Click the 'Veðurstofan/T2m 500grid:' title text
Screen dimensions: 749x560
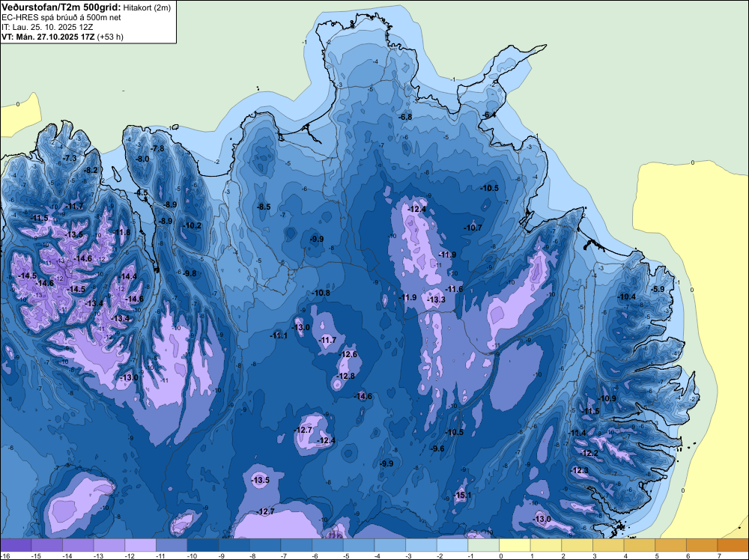coord(61,7)
